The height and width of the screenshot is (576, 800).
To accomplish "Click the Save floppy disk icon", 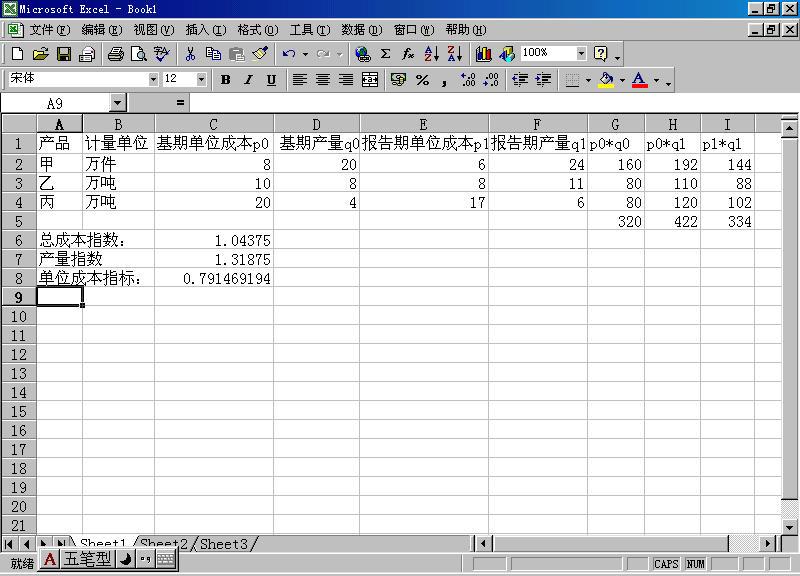I will 63,53.
